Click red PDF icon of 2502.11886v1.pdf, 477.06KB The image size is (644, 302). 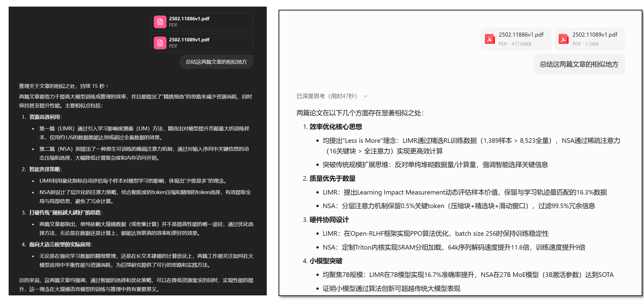[x=490, y=39]
